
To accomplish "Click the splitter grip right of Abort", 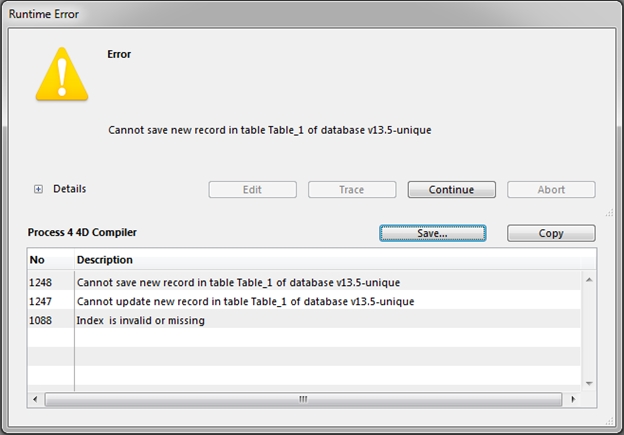I will pos(609,211).
